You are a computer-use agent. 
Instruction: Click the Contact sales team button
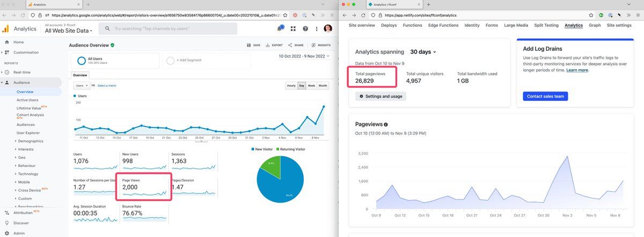point(545,96)
